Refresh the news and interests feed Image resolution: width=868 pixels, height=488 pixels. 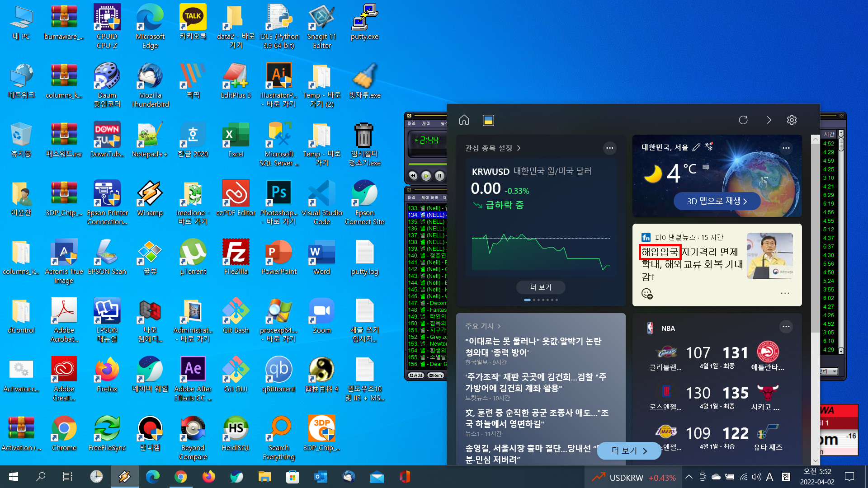point(743,120)
